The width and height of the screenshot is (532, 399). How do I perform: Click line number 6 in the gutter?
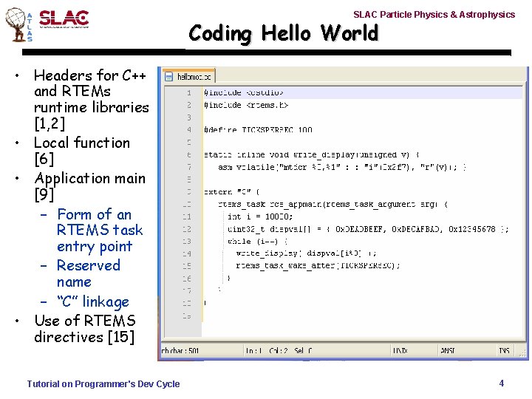(x=189, y=154)
